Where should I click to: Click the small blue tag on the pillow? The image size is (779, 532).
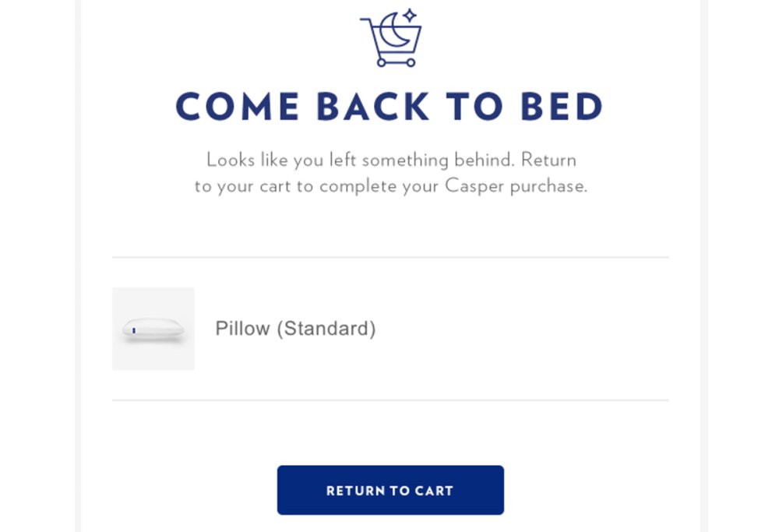pyautogui.click(x=134, y=330)
